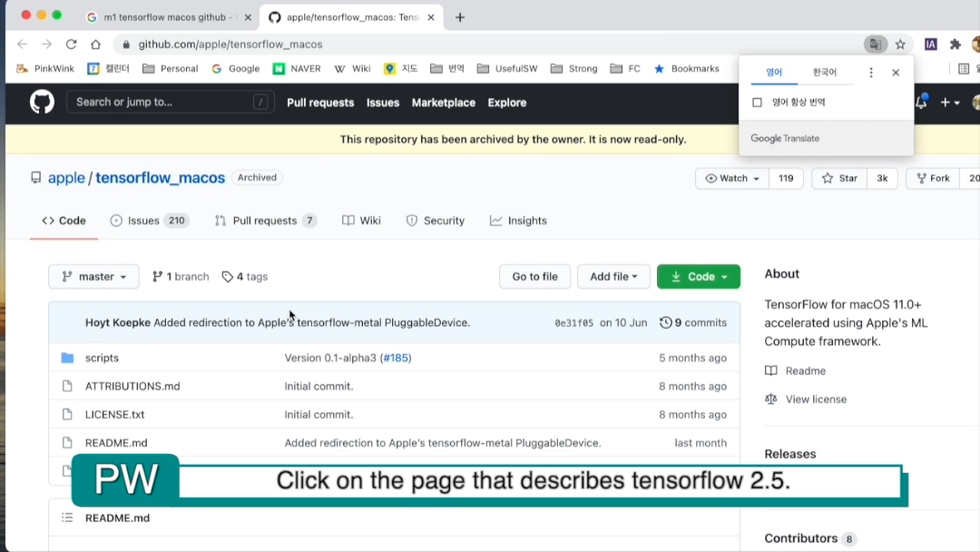Select the Code repository tab
The width and height of the screenshot is (980, 552).
64,221
